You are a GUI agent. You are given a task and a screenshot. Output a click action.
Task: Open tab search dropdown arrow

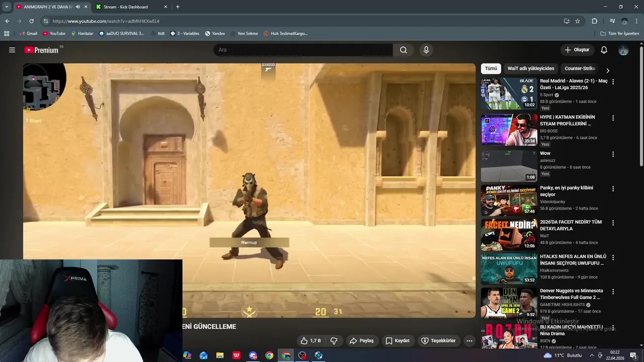pyautogui.click(x=7, y=7)
